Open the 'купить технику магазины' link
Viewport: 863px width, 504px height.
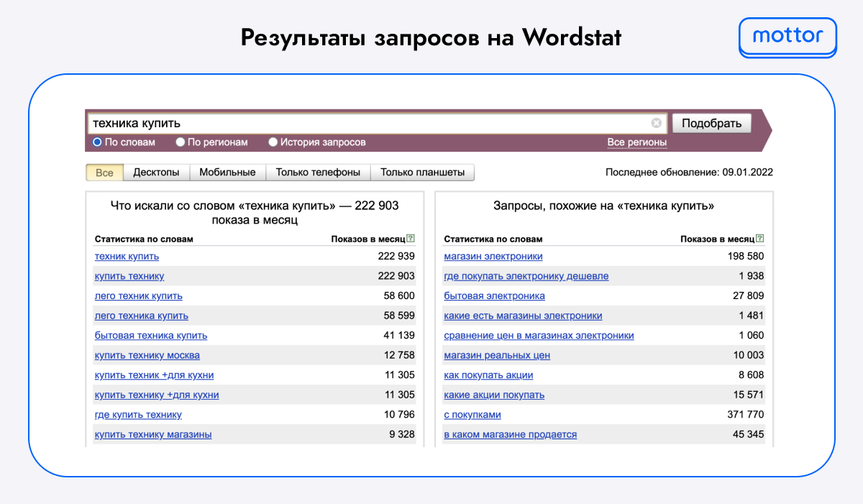click(153, 434)
